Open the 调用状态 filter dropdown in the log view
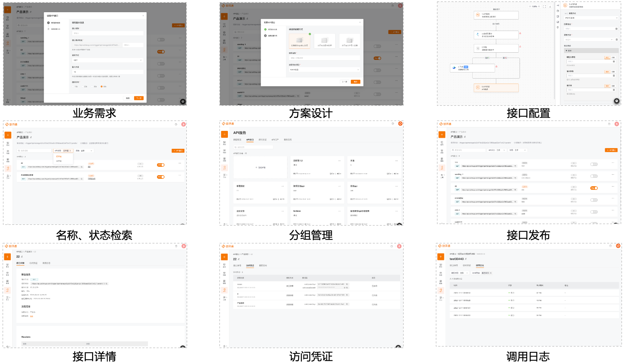 (x=460, y=273)
